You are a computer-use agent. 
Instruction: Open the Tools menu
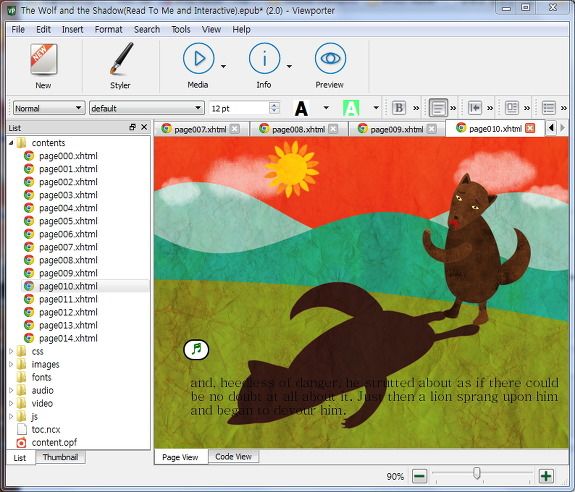pos(181,29)
